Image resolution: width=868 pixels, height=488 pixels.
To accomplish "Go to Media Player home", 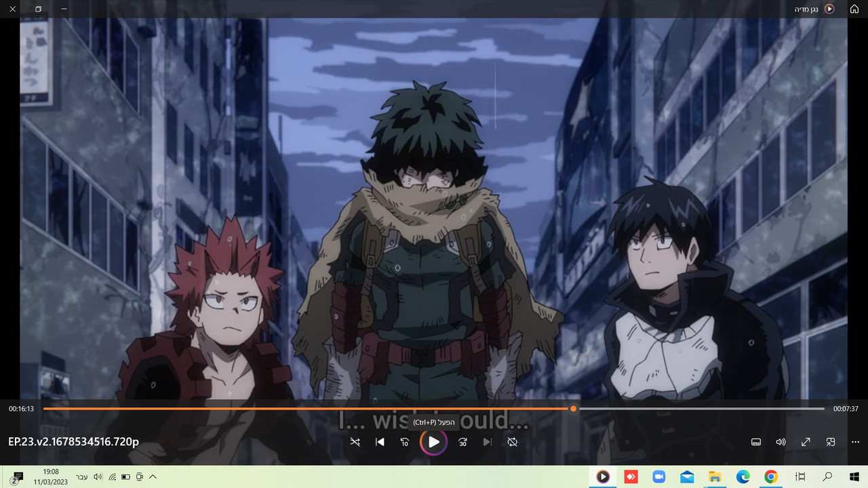I will click(x=854, y=9).
